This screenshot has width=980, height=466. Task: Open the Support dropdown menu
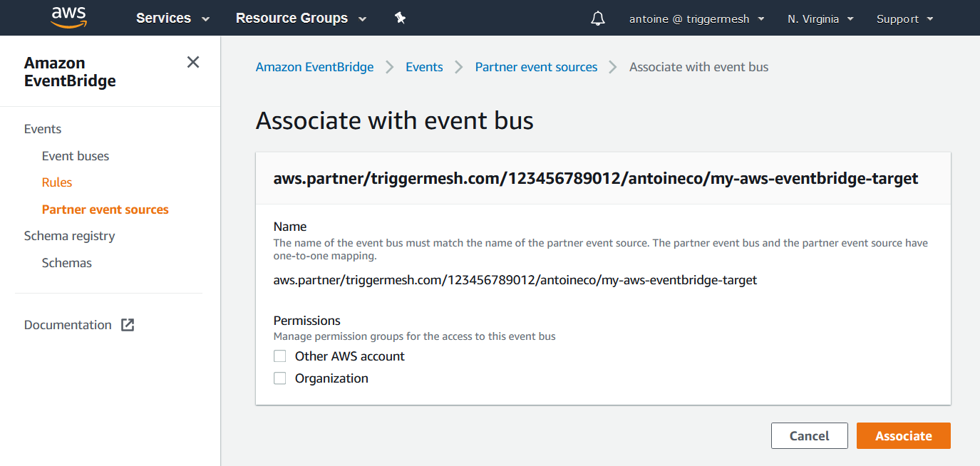(x=904, y=19)
